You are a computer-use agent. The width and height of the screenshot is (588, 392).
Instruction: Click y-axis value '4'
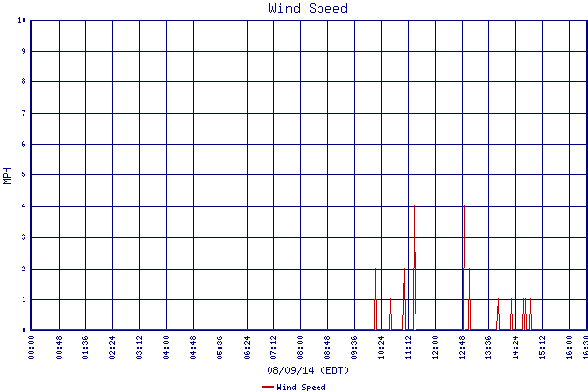(24, 206)
